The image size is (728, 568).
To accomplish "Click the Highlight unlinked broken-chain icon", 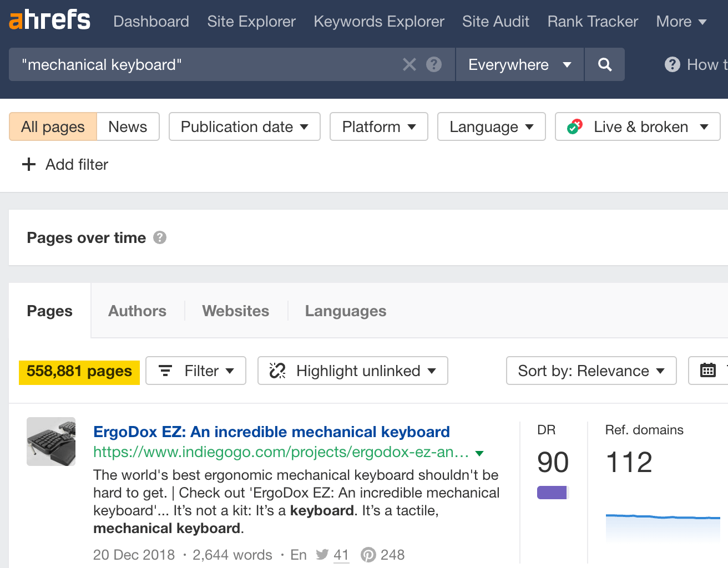I will [277, 371].
